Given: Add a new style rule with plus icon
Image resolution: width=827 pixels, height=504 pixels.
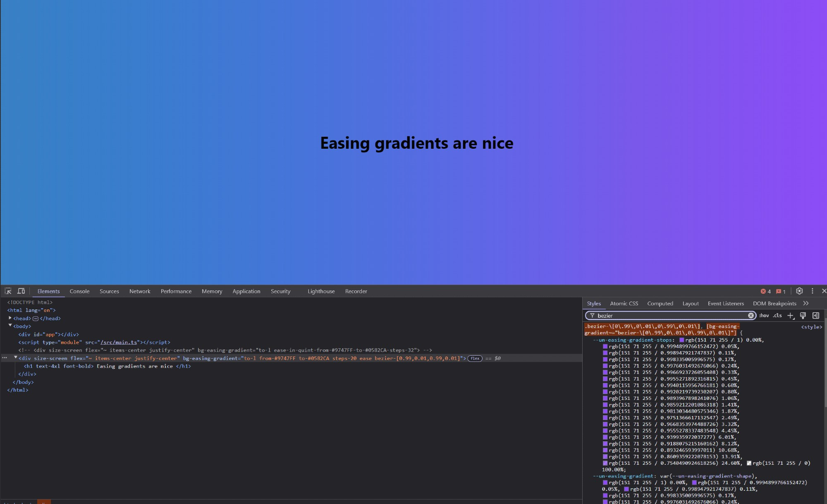Looking at the screenshot, I should tap(790, 316).
